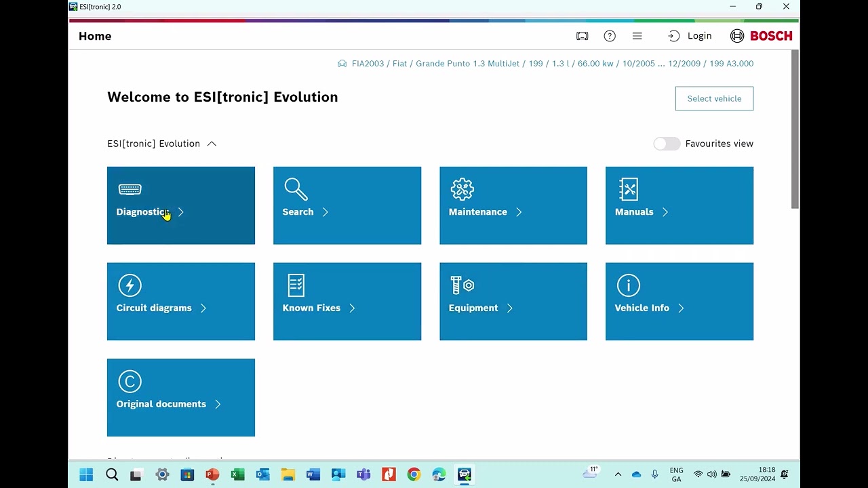Click the chevron next to Maintenance

point(519,212)
